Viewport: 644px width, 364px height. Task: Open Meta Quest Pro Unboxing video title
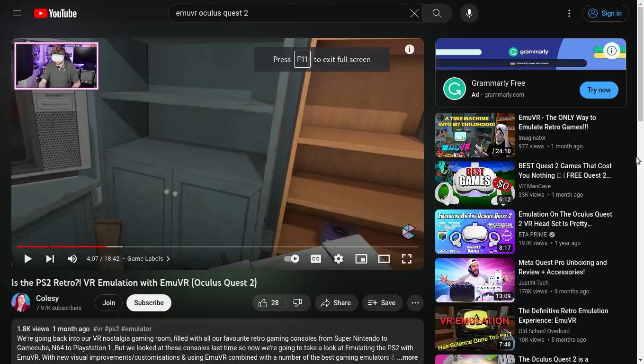[563, 267]
